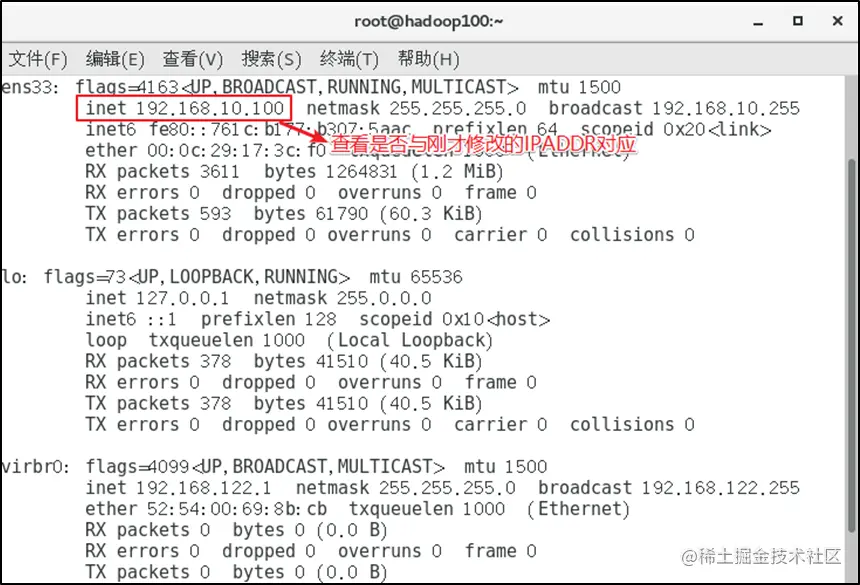Click the virbr0: interface name
Image resolution: width=860 pixels, height=585 pixels.
(x=36, y=467)
